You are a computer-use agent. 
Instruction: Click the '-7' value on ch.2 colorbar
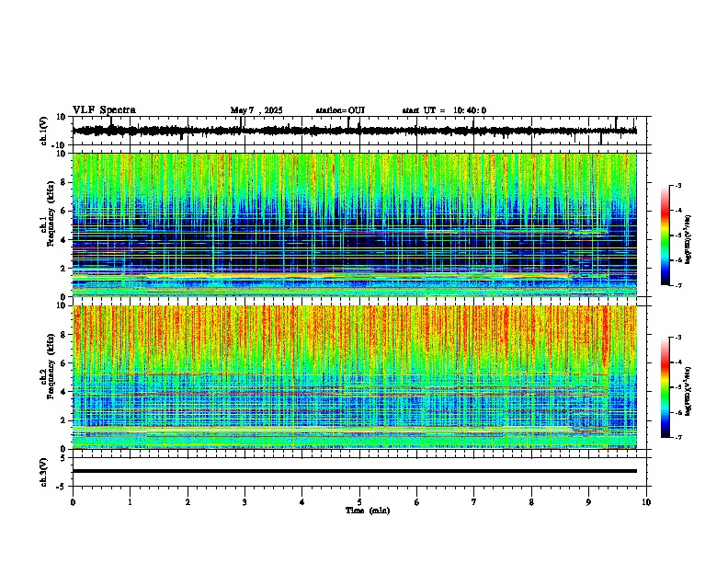click(x=677, y=437)
